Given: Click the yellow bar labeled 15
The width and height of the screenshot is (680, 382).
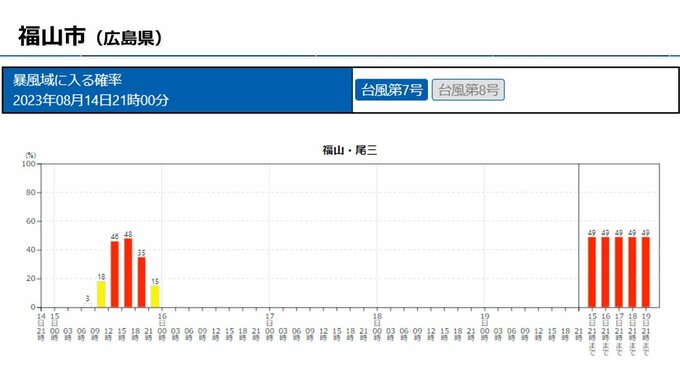Looking at the screenshot, I should 155,296.
